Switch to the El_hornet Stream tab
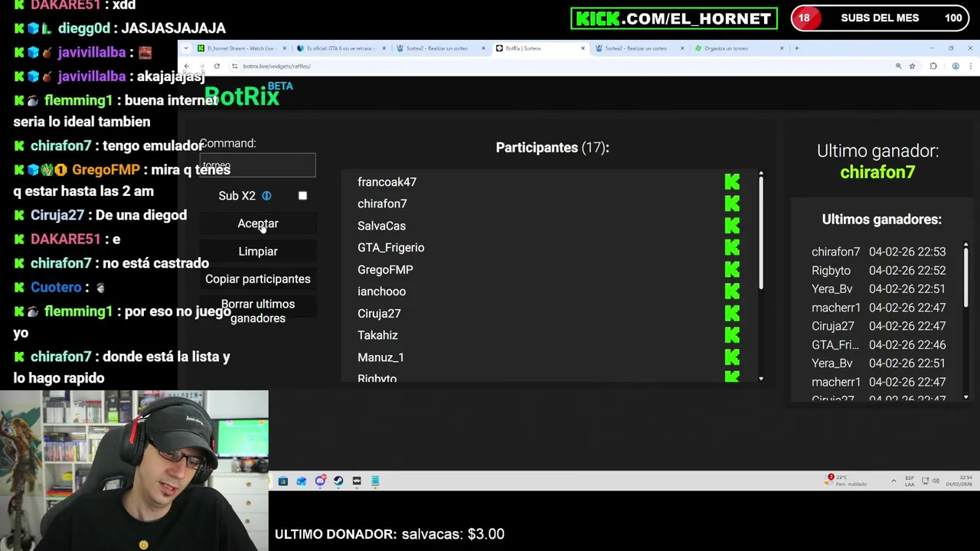980x551 pixels. [240, 48]
